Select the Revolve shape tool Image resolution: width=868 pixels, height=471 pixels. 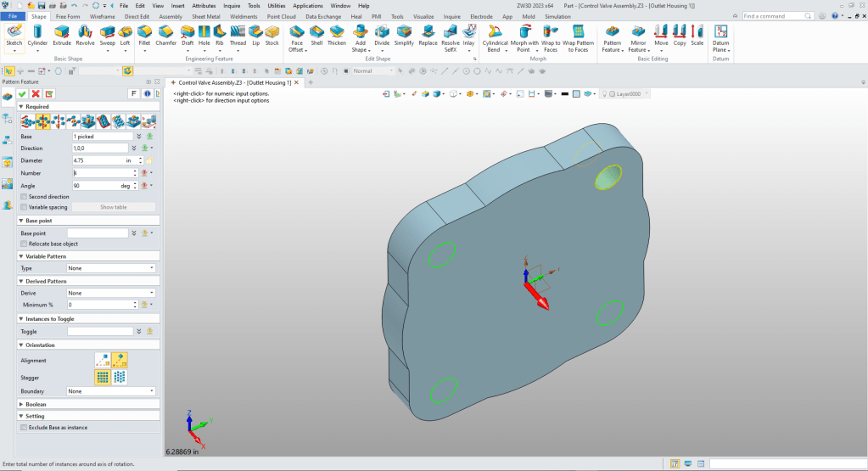click(x=86, y=34)
